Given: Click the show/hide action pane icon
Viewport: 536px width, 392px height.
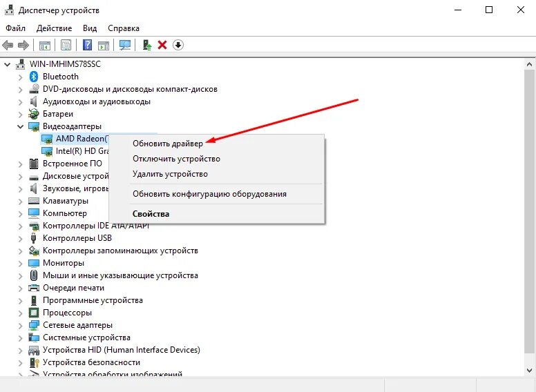Looking at the screenshot, I should click(x=104, y=45).
